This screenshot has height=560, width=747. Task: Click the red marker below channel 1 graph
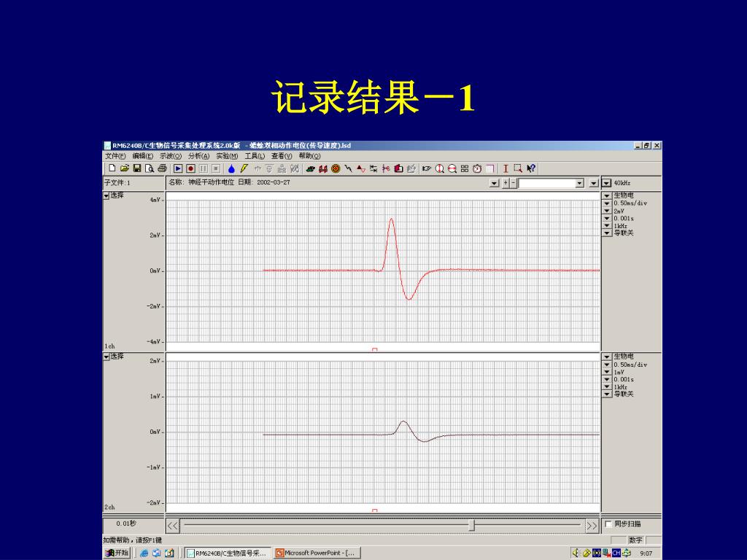[375, 350]
